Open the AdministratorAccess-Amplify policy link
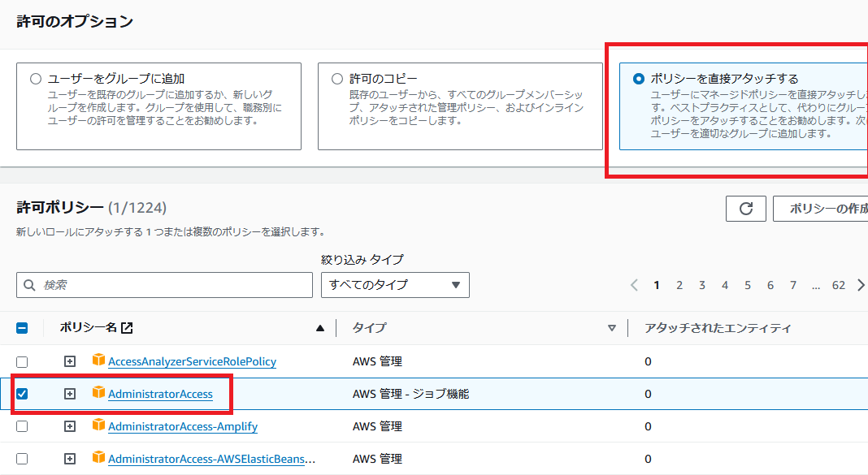868x475 pixels. pos(183,426)
